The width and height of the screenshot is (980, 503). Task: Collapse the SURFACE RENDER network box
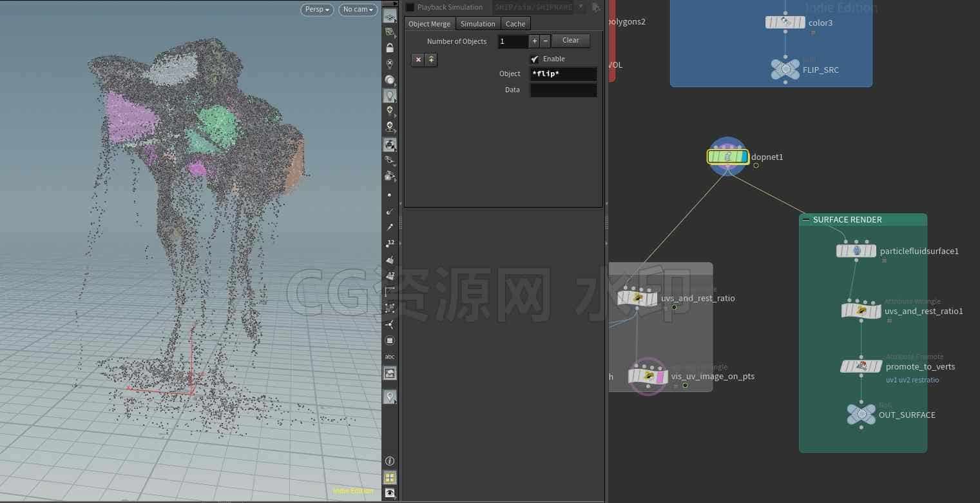805,219
